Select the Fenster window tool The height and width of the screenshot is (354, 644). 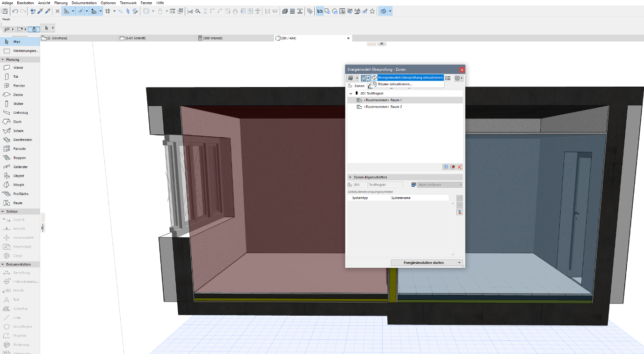point(19,86)
